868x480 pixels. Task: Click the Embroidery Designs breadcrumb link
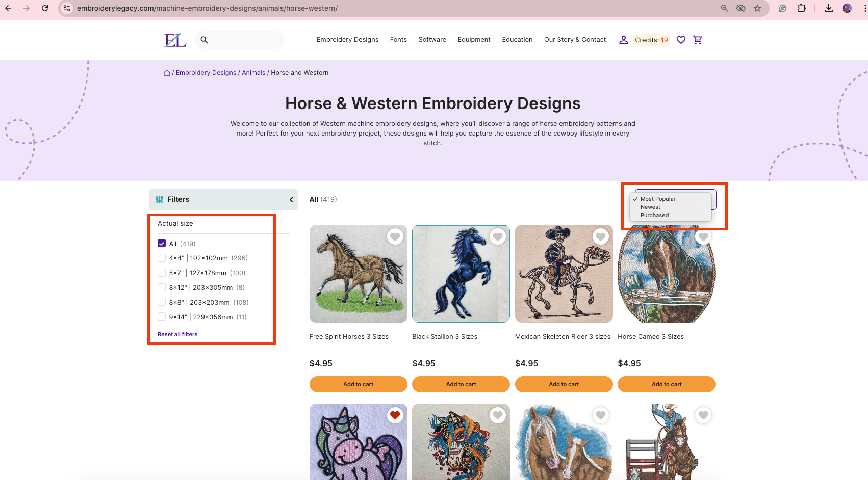pyautogui.click(x=206, y=73)
